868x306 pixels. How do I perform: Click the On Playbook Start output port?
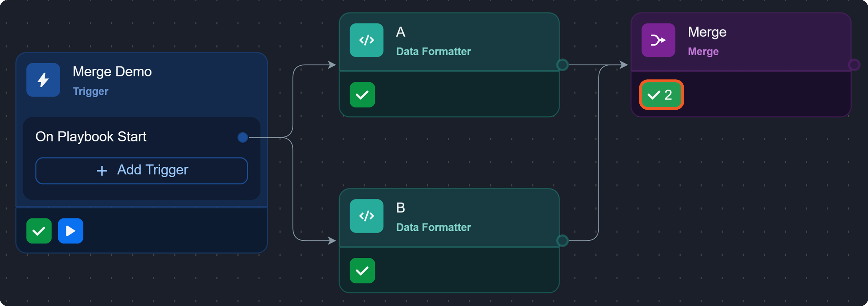pos(243,137)
